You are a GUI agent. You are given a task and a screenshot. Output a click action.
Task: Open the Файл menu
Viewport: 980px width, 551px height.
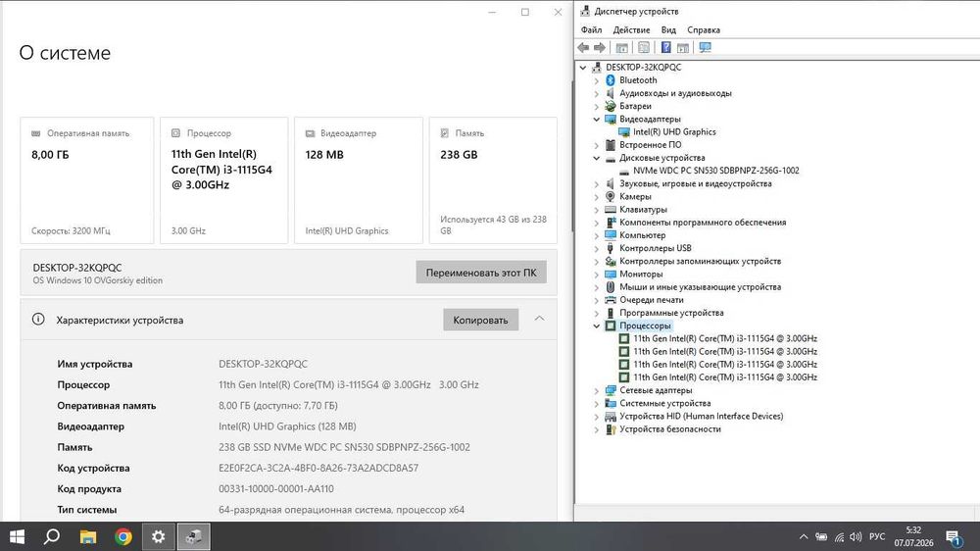[591, 30]
